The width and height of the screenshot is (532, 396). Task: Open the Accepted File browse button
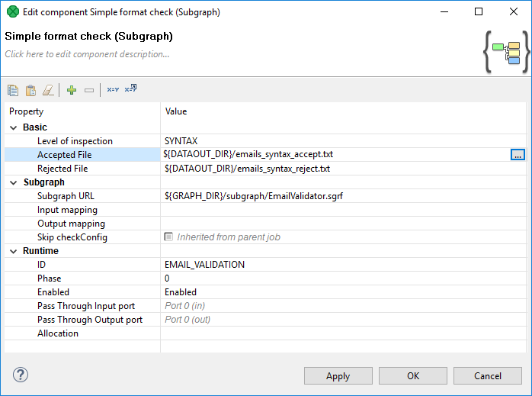point(518,155)
